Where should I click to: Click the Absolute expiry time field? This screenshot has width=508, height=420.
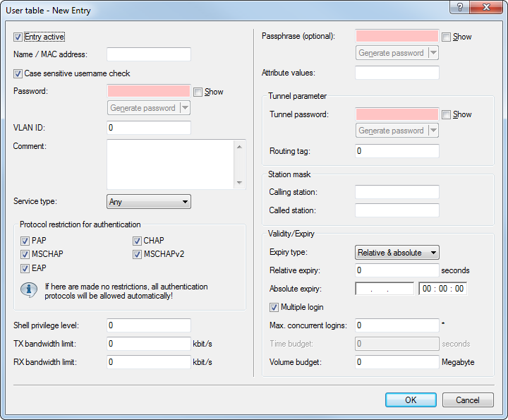443,289
